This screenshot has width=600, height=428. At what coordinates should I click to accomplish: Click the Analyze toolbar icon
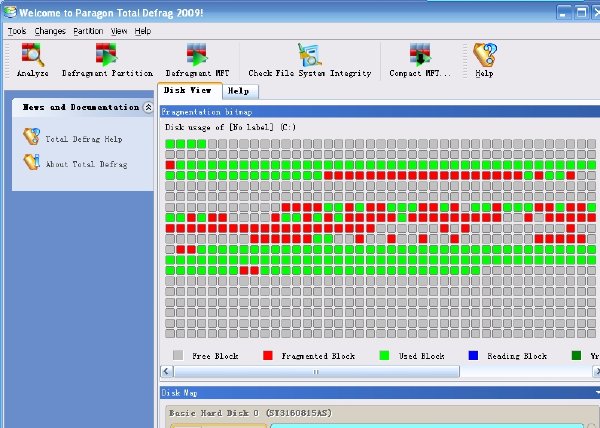click(33, 55)
